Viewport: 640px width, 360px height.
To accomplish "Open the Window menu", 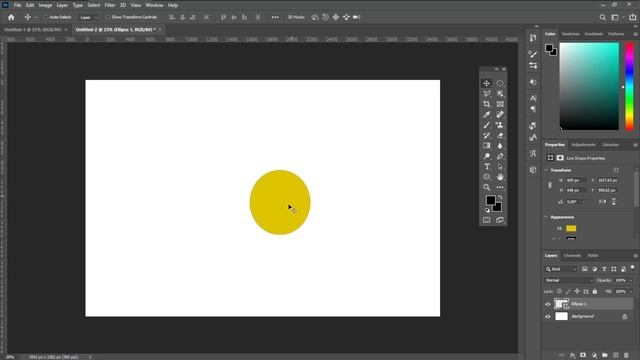I will (154, 5).
